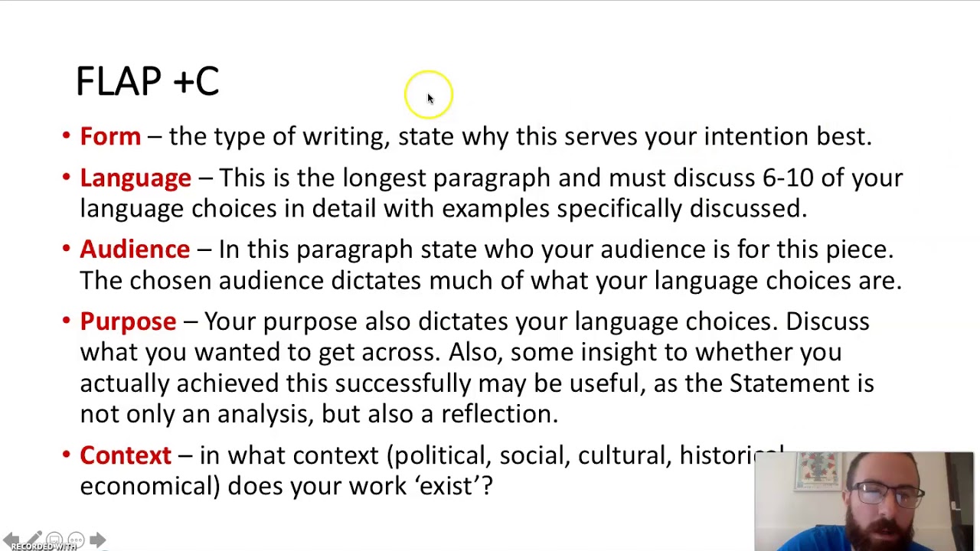This screenshot has height=551, width=980.
Task: Click the 'Recorded with' watermark
Action: [x=43, y=546]
